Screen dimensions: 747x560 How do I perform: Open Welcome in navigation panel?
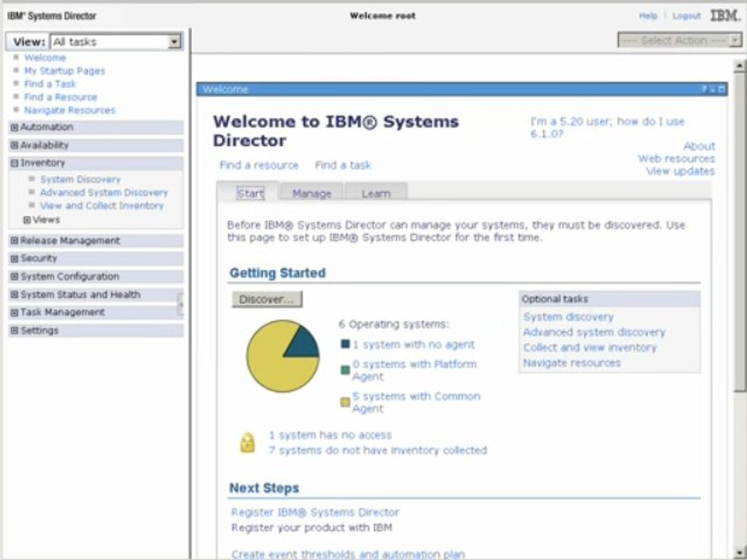(45, 58)
